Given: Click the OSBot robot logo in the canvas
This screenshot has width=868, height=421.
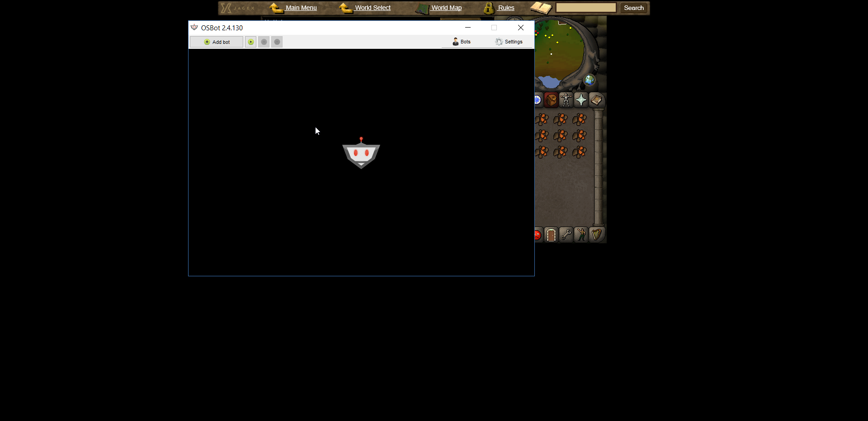Looking at the screenshot, I should pos(361,153).
